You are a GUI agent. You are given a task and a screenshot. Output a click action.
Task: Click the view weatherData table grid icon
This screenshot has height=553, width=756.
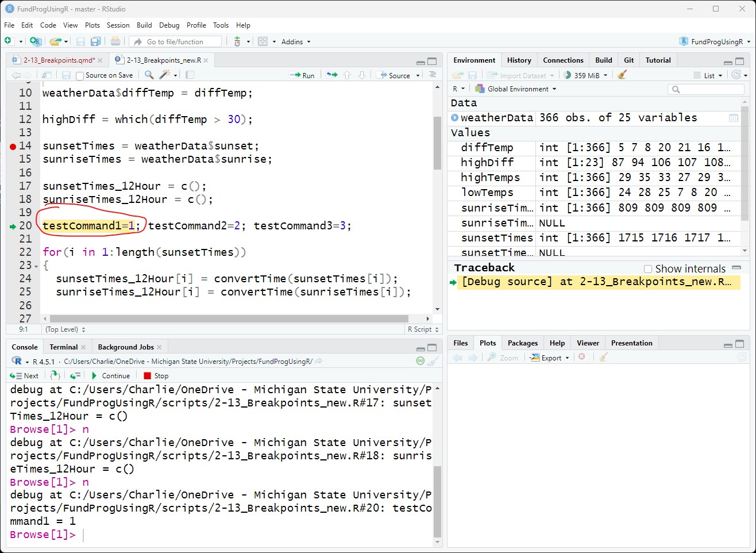[734, 118]
